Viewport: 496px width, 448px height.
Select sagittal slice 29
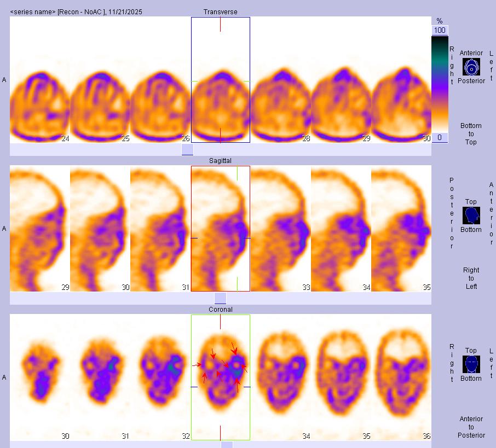pyautogui.click(x=40, y=229)
